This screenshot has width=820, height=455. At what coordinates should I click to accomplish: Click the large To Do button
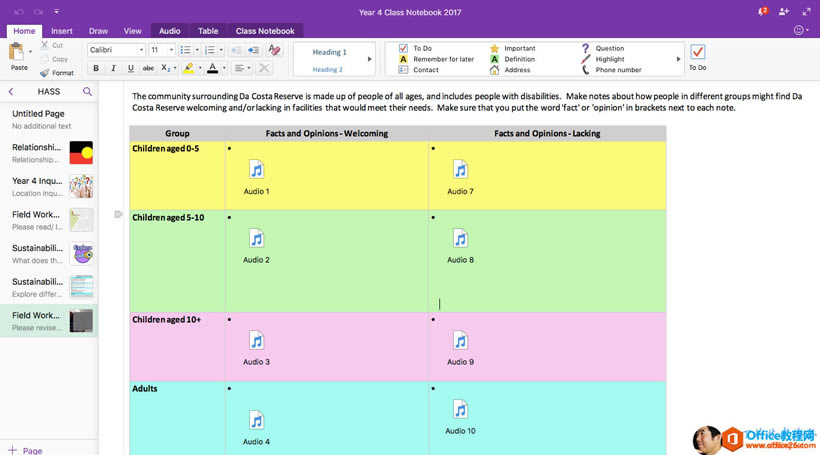point(698,56)
